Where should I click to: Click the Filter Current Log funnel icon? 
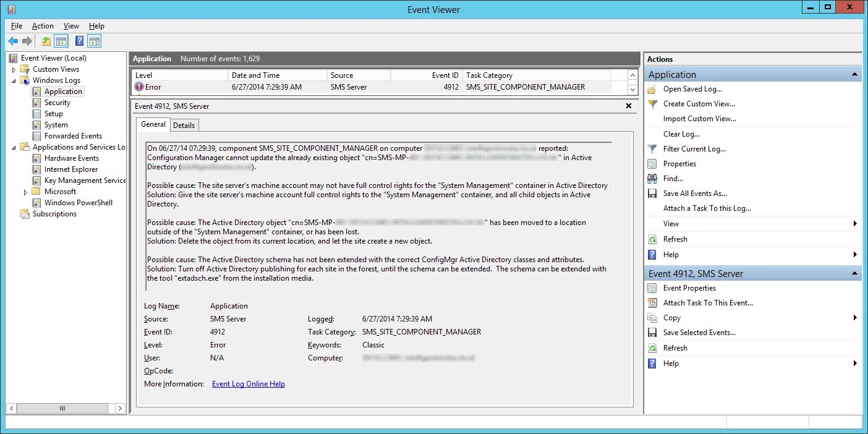[652, 149]
